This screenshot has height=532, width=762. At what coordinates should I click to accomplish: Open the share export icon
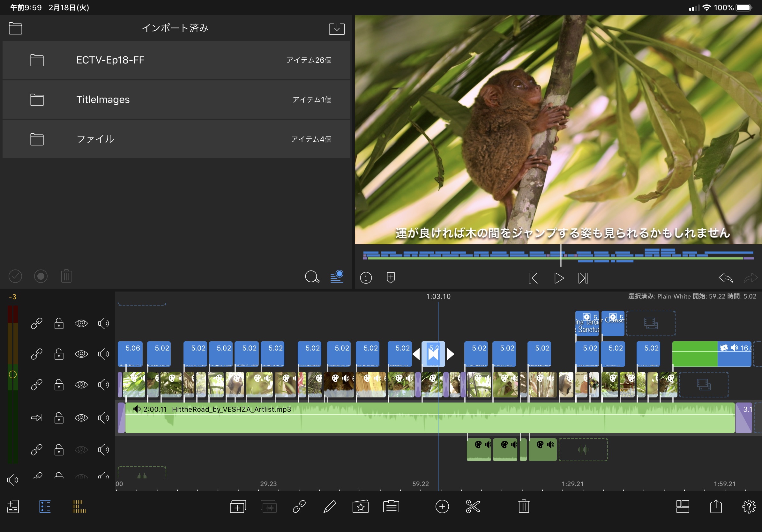point(716,506)
